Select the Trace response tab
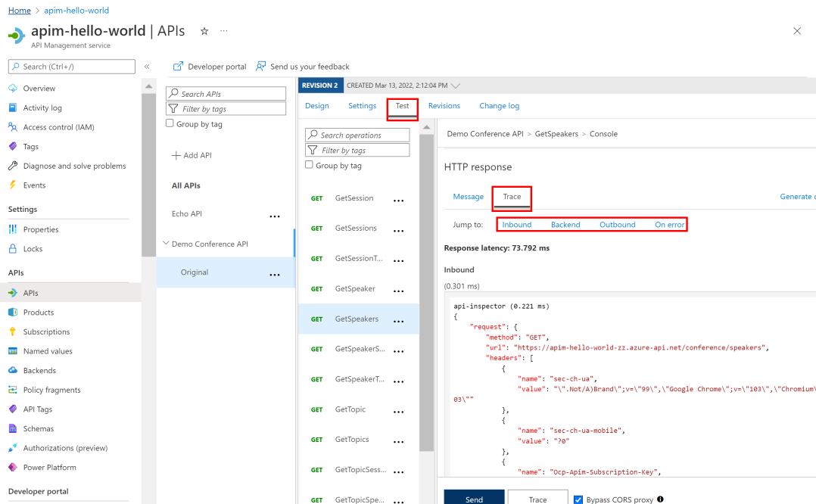This screenshot has height=504, width=816. [512, 197]
